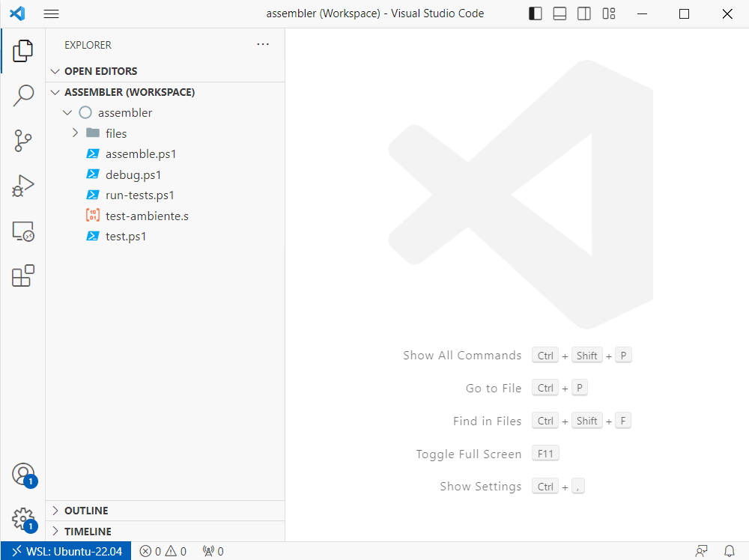749x560 pixels.
Task: Open the Extensions view
Action: (23, 276)
